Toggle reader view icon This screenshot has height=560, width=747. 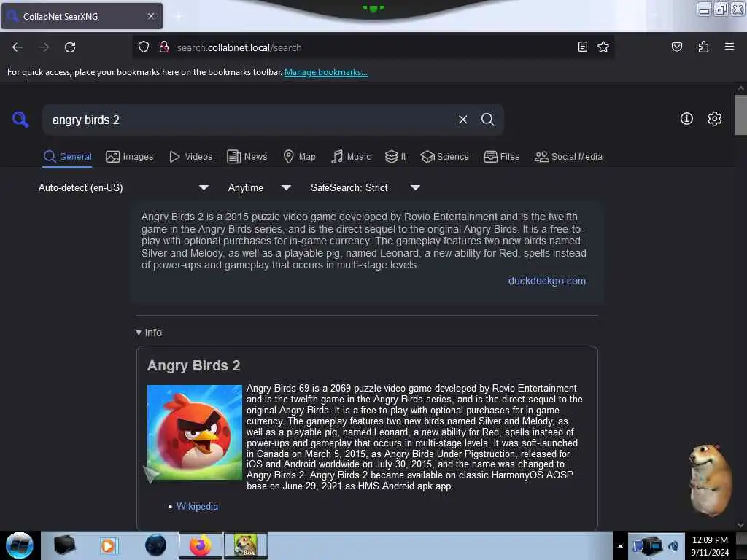(x=582, y=47)
